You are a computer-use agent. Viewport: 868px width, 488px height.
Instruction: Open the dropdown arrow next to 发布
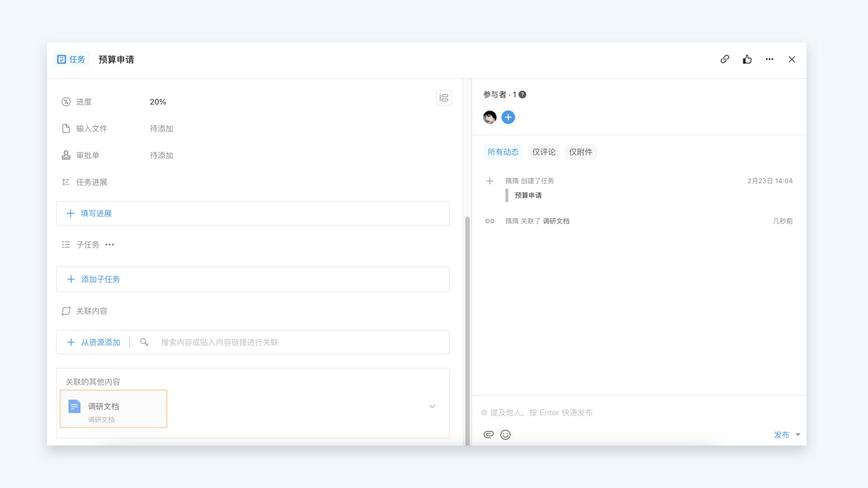coord(798,434)
